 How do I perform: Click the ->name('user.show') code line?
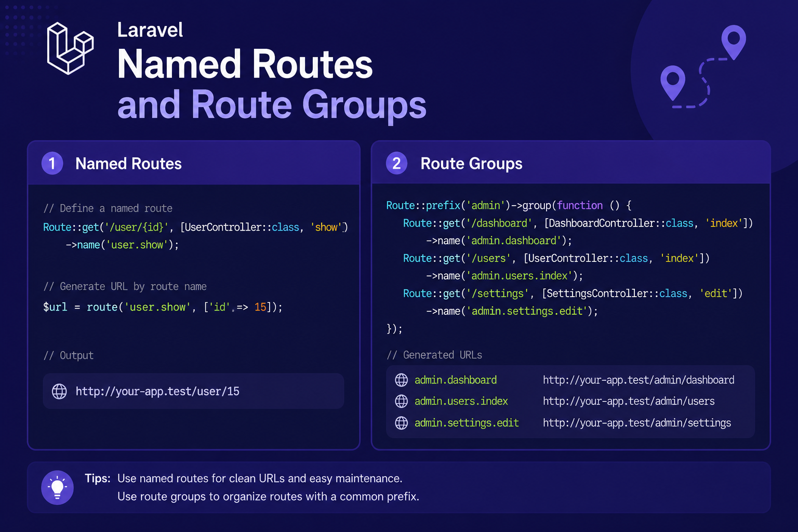[x=122, y=245]
